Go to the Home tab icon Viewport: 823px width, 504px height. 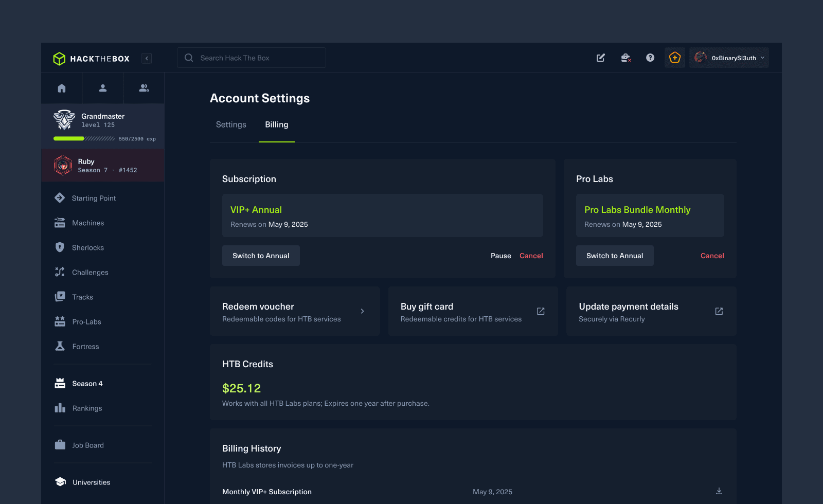pos(62,88)
